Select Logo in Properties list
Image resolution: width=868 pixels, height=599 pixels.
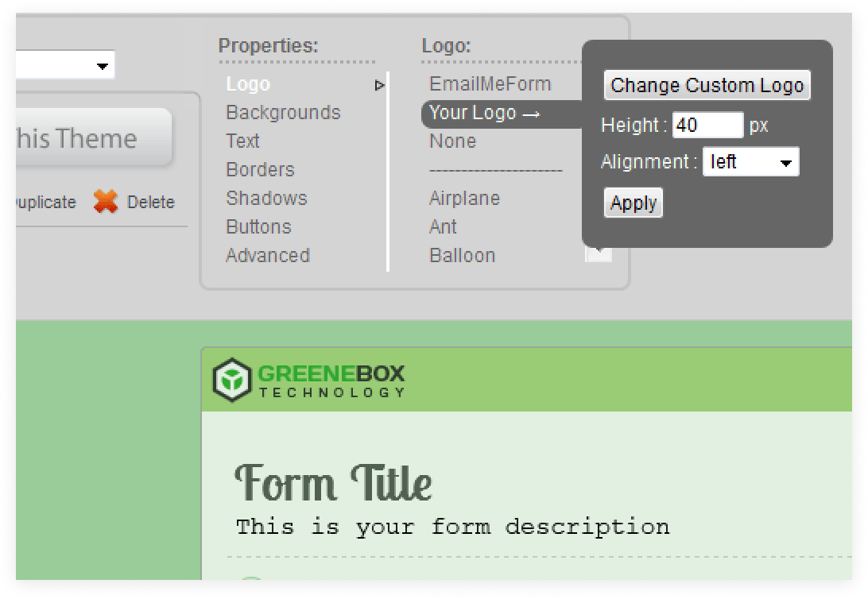tap(248, 84)
